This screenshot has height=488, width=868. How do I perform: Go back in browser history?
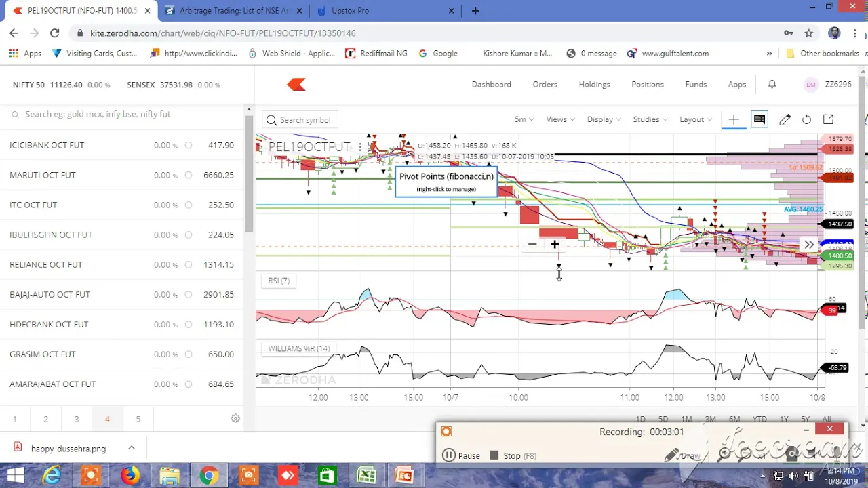[14, 33]
